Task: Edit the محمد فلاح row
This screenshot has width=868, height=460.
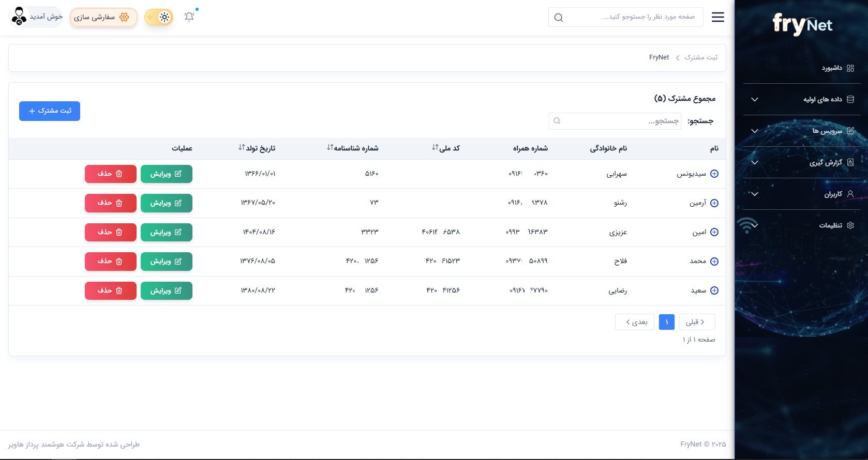Action: (167, 262)
